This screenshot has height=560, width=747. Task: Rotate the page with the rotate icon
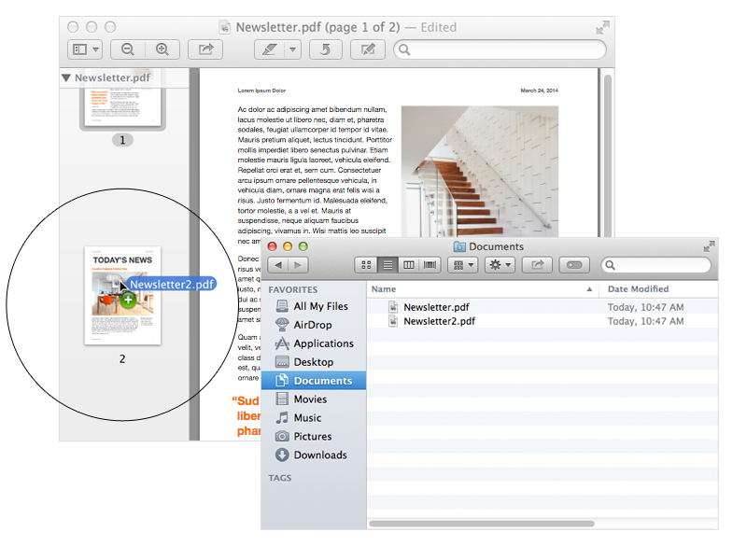[x=325, y=49]
